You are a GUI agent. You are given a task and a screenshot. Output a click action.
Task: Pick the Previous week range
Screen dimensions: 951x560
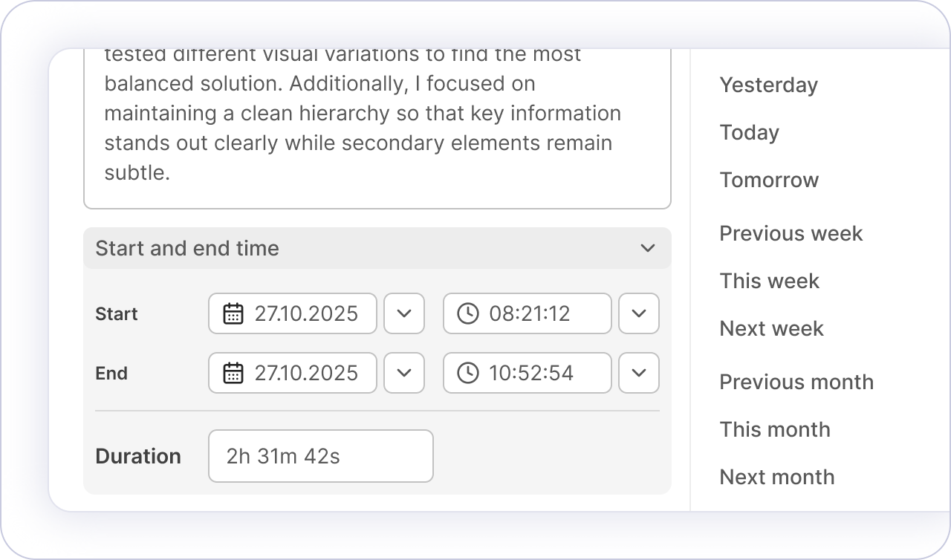click(x=791, y=234)
